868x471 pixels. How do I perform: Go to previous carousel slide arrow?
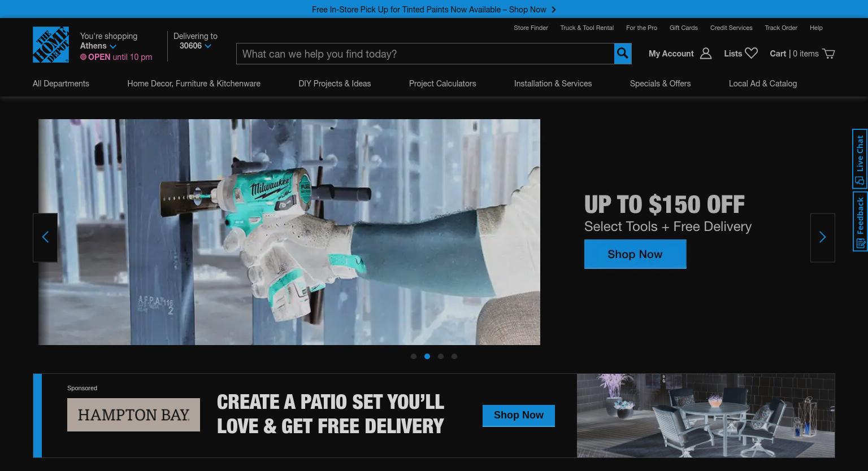click(45, 237)
